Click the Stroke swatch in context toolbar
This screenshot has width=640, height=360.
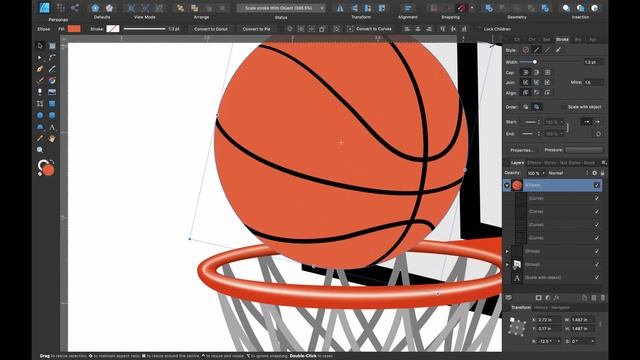[x=113, y=29]
